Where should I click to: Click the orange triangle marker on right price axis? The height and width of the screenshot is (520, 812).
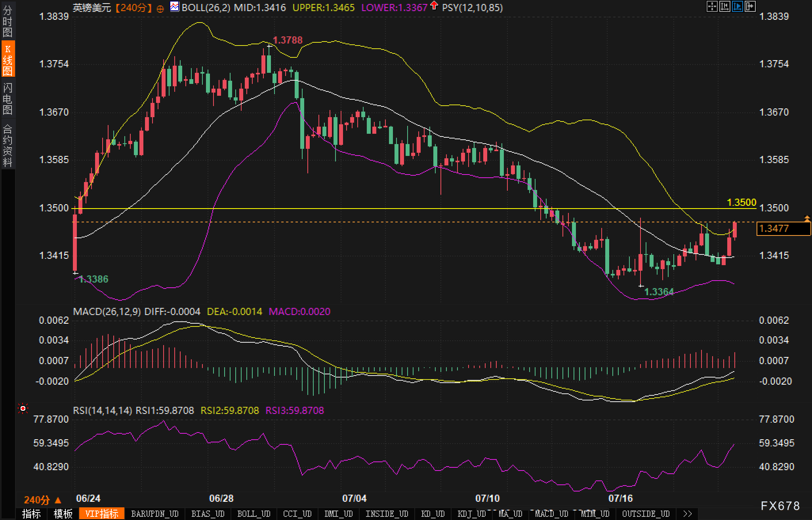click(807, 218)
